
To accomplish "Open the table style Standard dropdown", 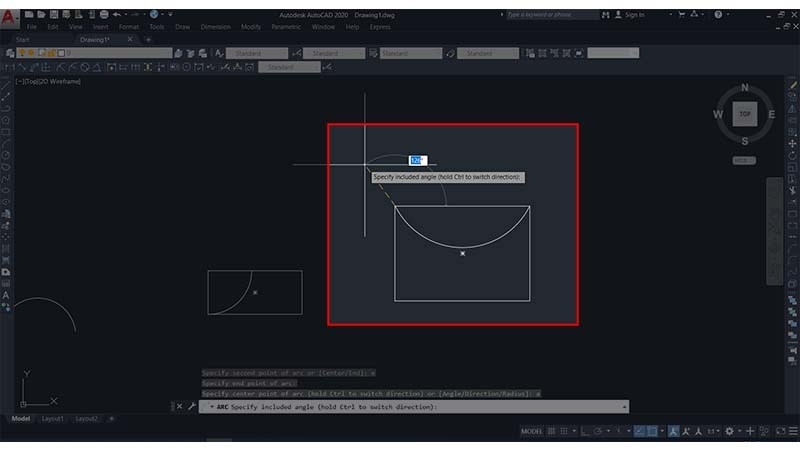I will point(411,53).
